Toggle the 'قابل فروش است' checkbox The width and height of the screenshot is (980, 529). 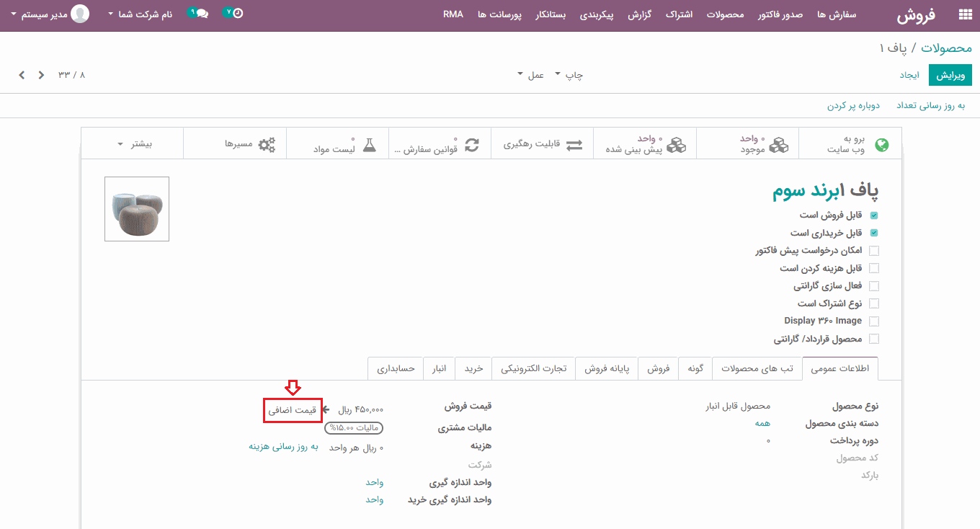tap(874, 215)
